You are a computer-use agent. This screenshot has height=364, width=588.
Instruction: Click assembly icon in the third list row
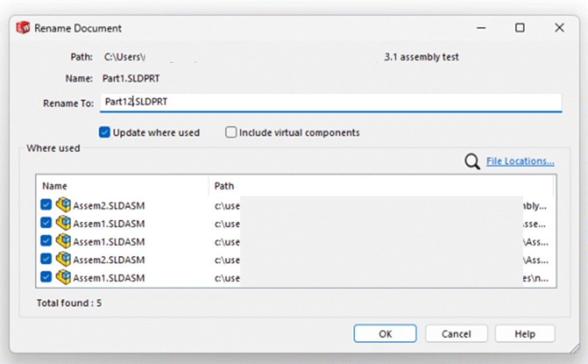[x=64, y=242]
